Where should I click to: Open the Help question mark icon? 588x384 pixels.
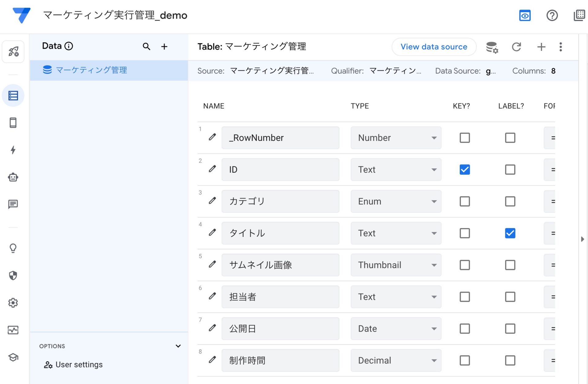pos(552,15)
